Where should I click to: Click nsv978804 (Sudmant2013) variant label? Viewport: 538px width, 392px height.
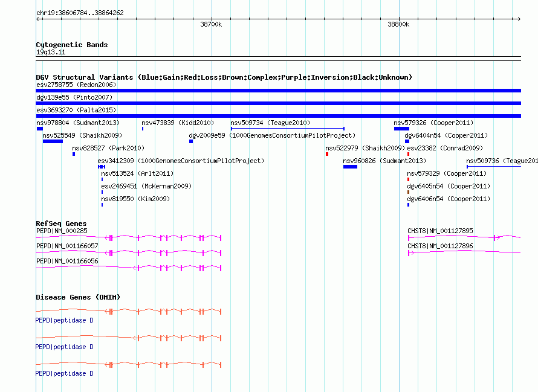(x=78, y=123)
